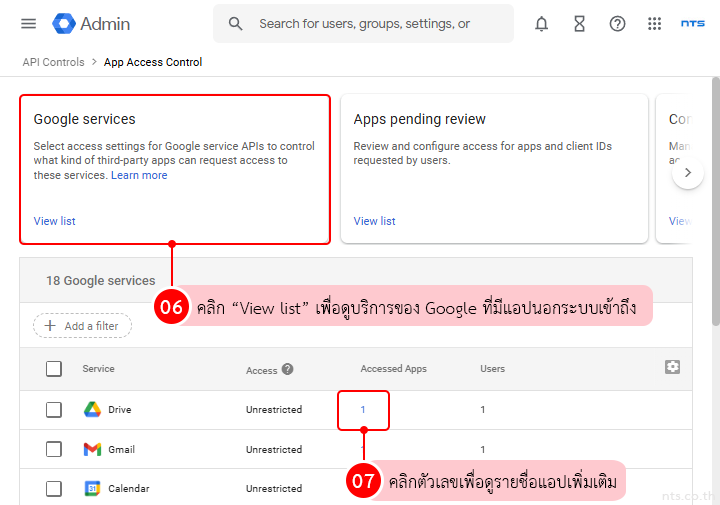Toggle the select-all services checkbox
This screenshot has width=720, height=505.
pos(54,369)
